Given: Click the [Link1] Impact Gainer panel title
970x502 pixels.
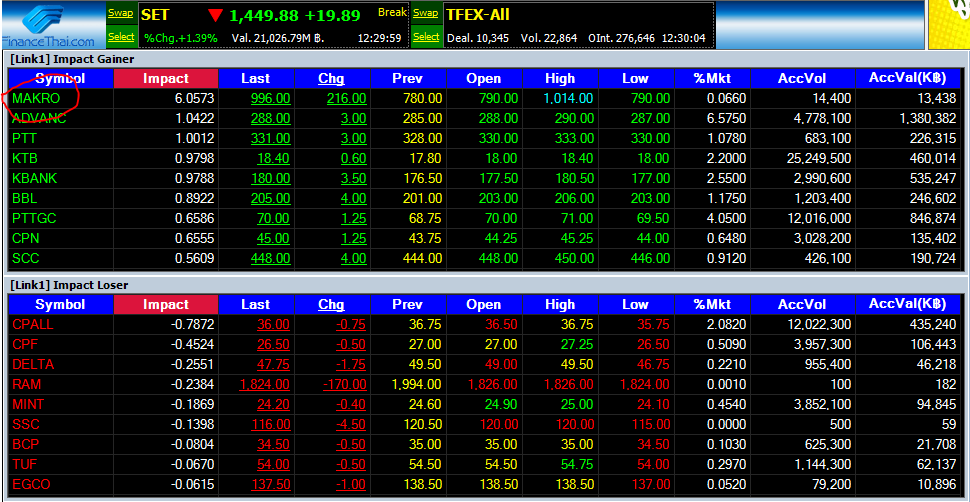Looking at the screenshot, I should (72, 59).
